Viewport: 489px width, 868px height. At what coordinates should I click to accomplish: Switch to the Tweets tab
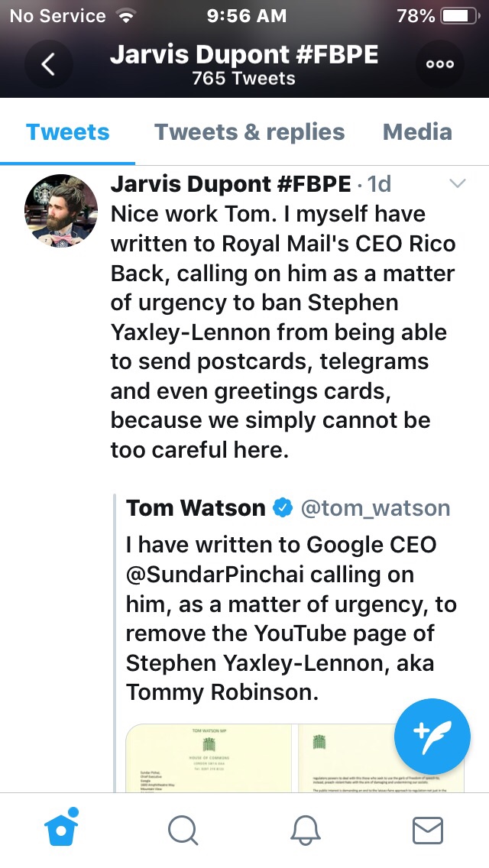click(x=68, y=132)
